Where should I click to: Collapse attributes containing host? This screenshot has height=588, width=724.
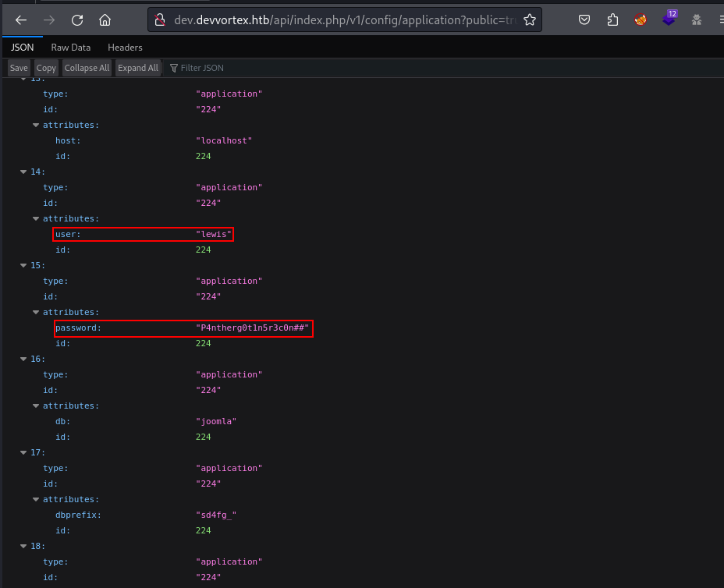click(36, 125)
